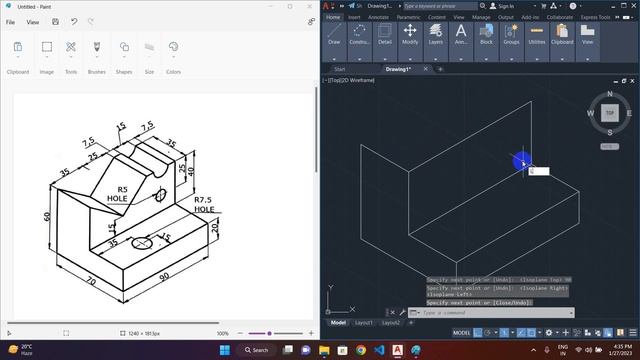
Task: Open the Annotation panel with letter A
Action: (x=461, y=35)
